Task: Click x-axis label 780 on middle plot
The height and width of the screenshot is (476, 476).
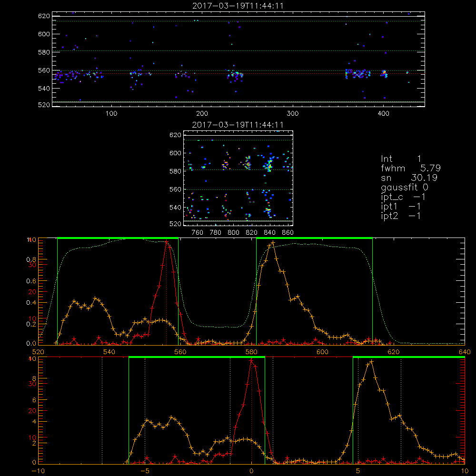Action: click(216, 233)
